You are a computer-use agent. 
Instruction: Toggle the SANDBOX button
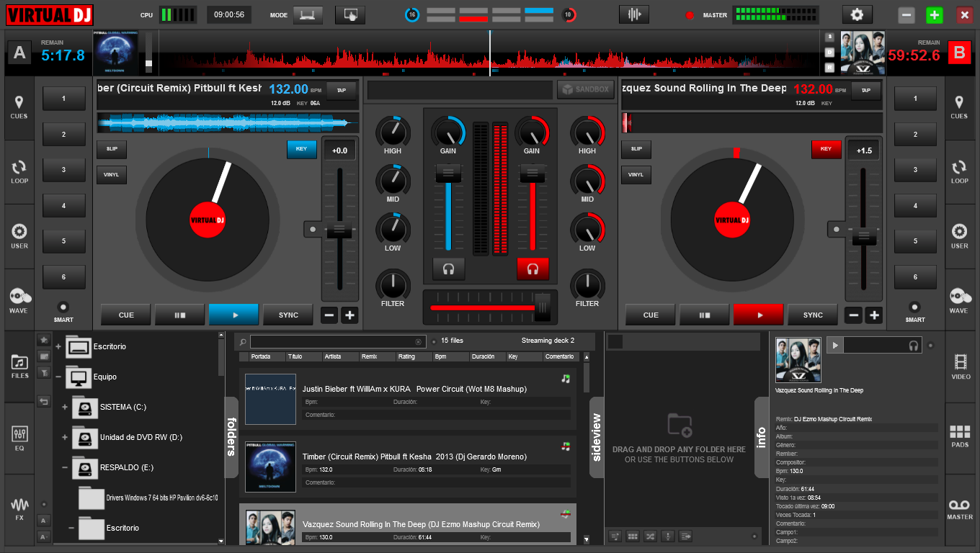pos(586,90)
